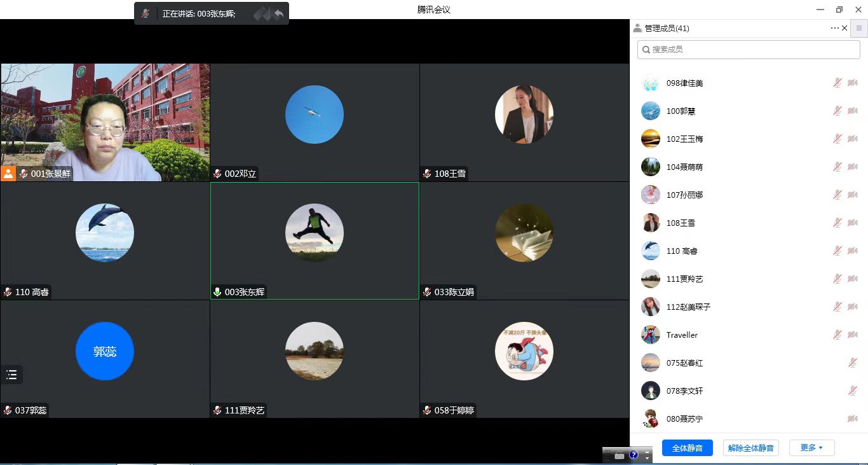Toggle mic for 078李文轩 in the list
The image size is (868, 465).
click(x=853, y=391)
